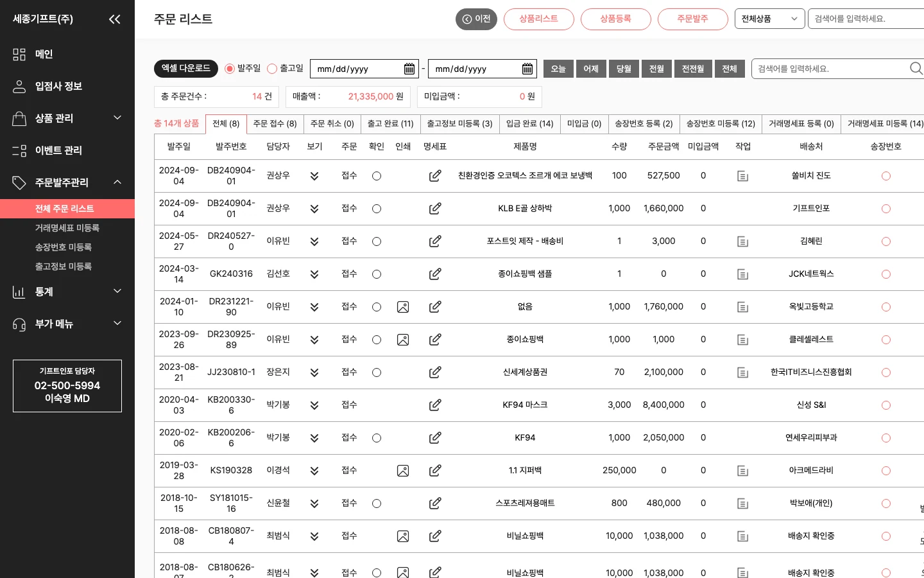Select tracking number circle for 김혜린 row

[x=886, y=241]
